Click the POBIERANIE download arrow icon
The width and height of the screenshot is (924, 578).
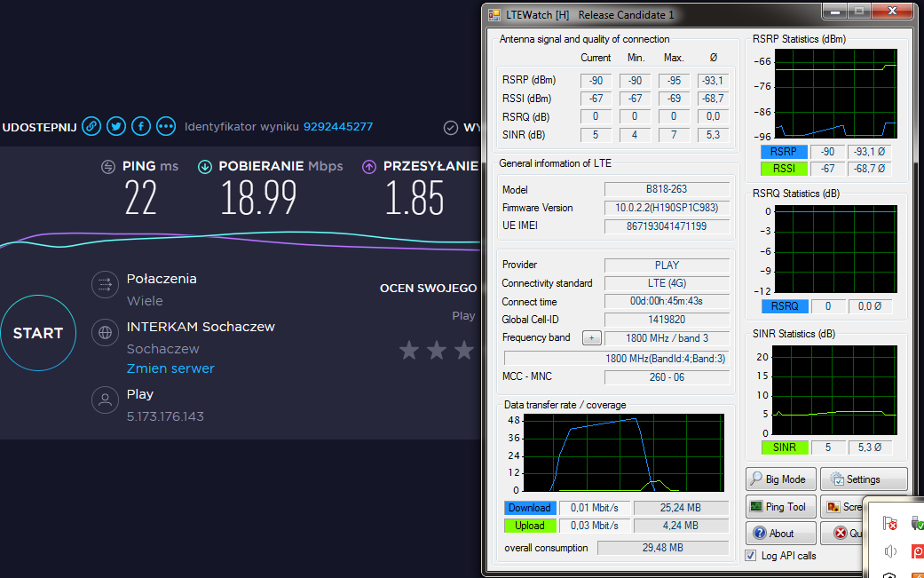click(204, 167)
